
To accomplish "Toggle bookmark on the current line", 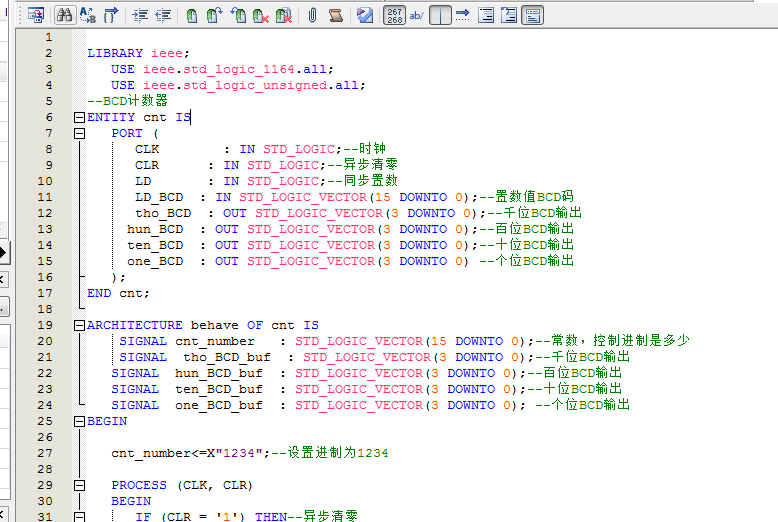I will click(192, 15).
